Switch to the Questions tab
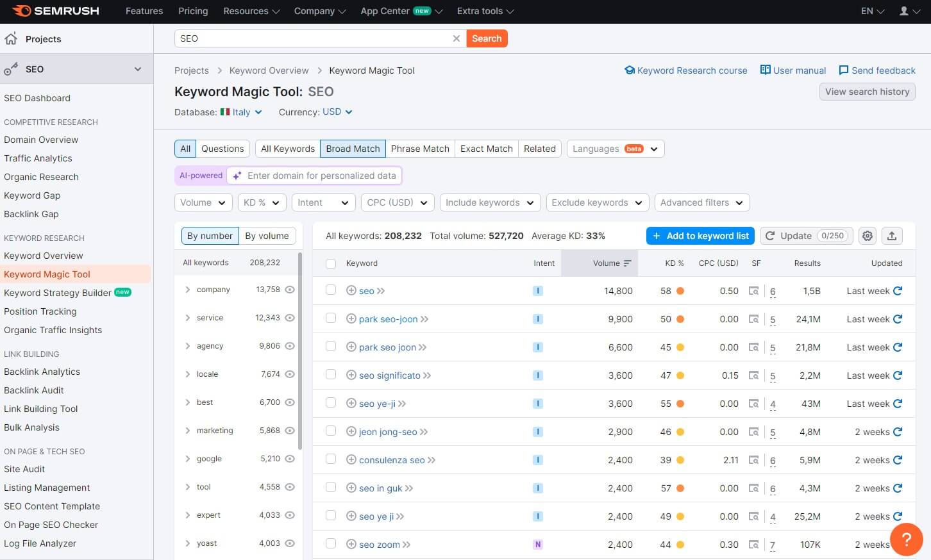 [222, 149]
